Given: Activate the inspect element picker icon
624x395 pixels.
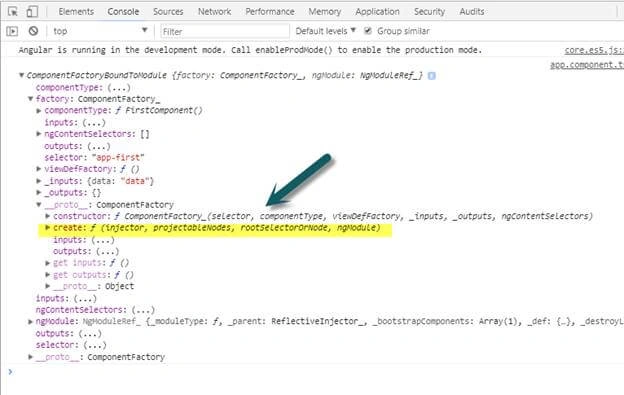Looking at the screenshot, I should [x=13, y=12].
